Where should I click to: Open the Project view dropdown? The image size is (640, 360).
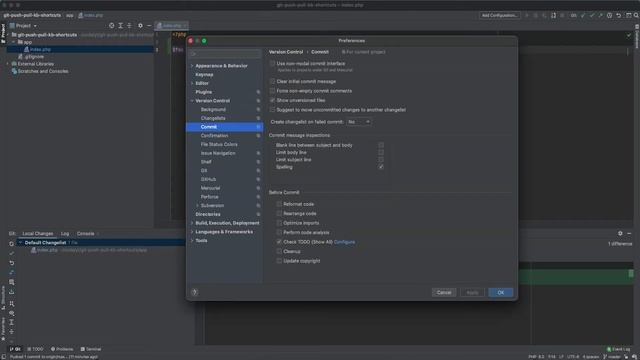pos(24,25)
